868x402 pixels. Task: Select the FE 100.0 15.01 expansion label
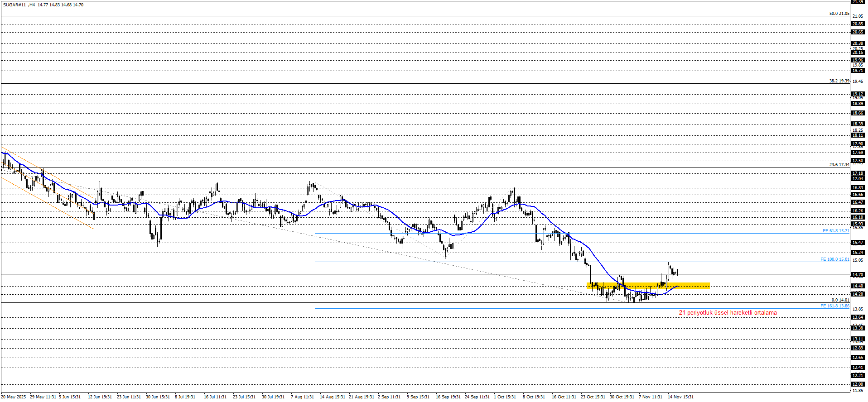(x=834, y=259)
